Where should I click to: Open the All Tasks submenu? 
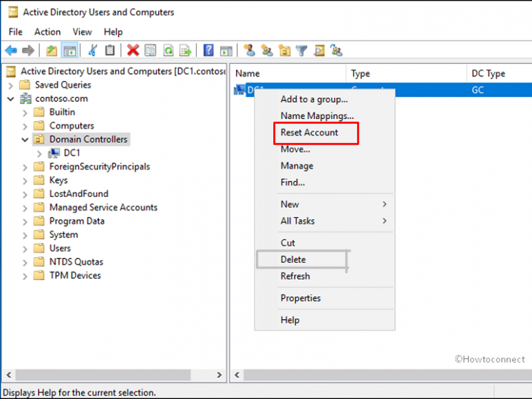pos(325,221)
